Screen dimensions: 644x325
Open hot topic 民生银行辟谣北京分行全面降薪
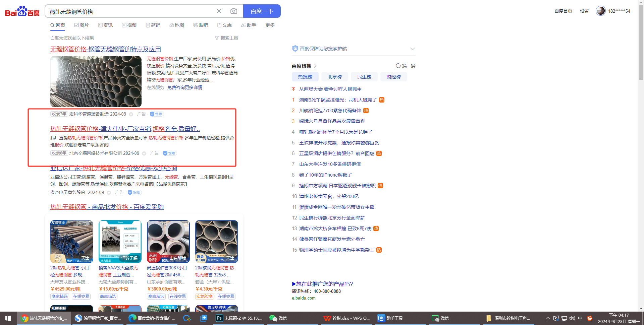coord(332,218)
